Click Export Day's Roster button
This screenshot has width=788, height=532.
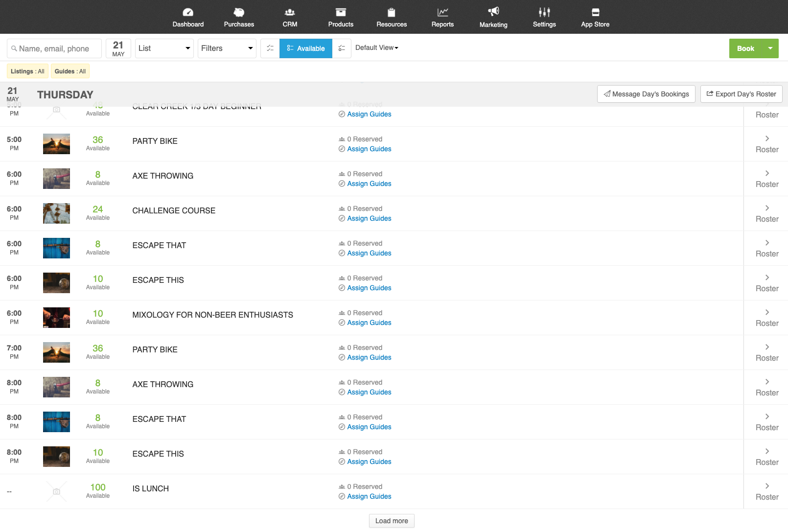[741, 94]
